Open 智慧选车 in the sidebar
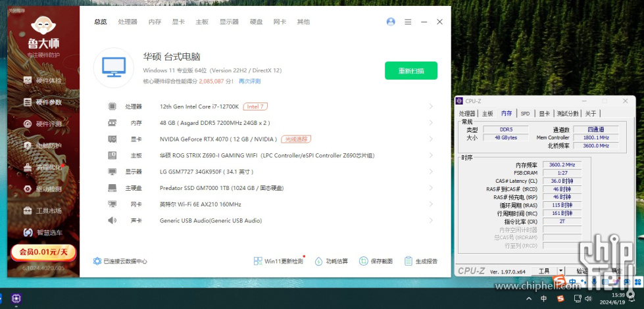The height and width of the screenshot is (309, 644). [43, 233]
